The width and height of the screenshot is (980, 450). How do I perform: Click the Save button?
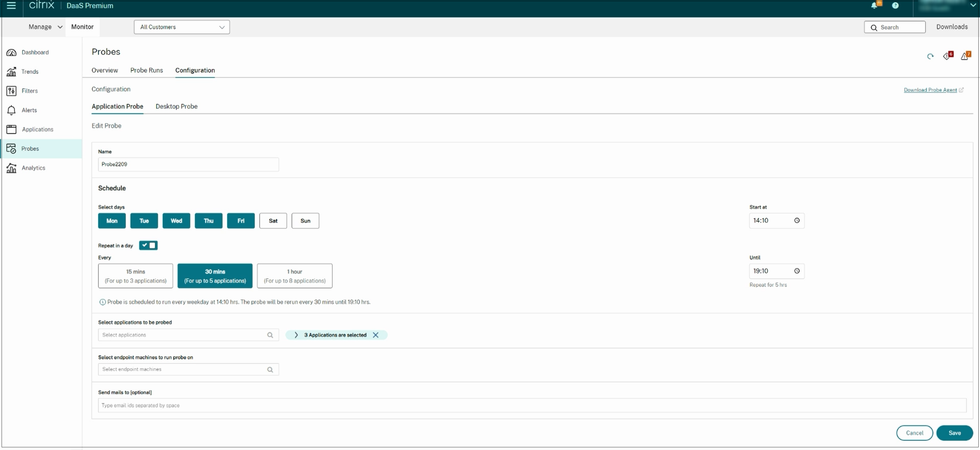tap(954, 432)
